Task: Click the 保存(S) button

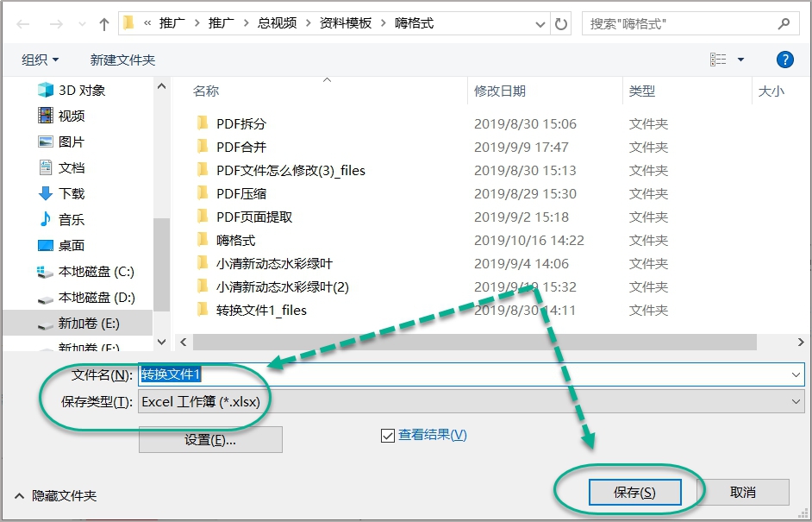Action: pyautogui.click(x=635, y=493)
